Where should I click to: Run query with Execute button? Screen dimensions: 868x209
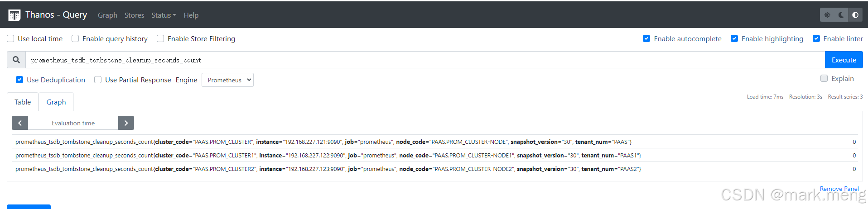coord(844,60)
